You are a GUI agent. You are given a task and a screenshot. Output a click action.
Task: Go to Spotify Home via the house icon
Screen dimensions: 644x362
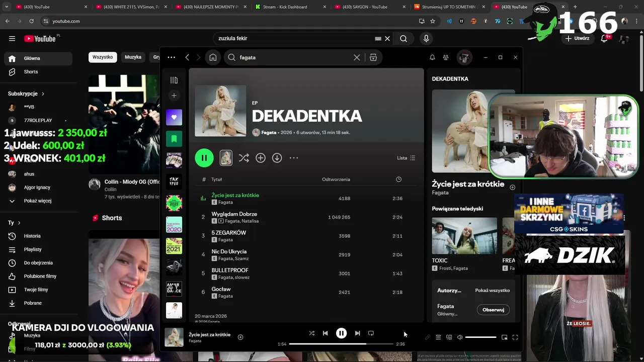click(213, 57)
